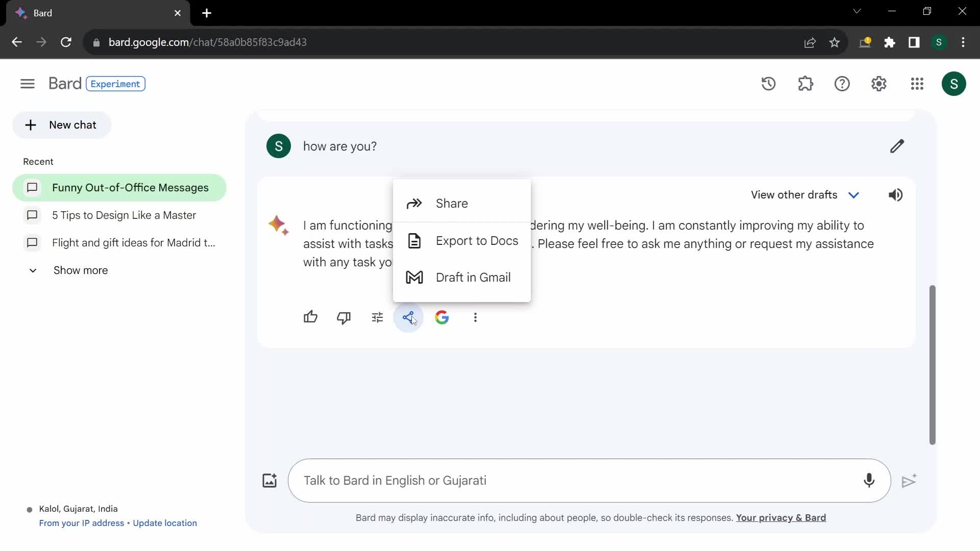Screen dimensions: 980x551
Task: Click the edit pencil icon
Action: 896,146
